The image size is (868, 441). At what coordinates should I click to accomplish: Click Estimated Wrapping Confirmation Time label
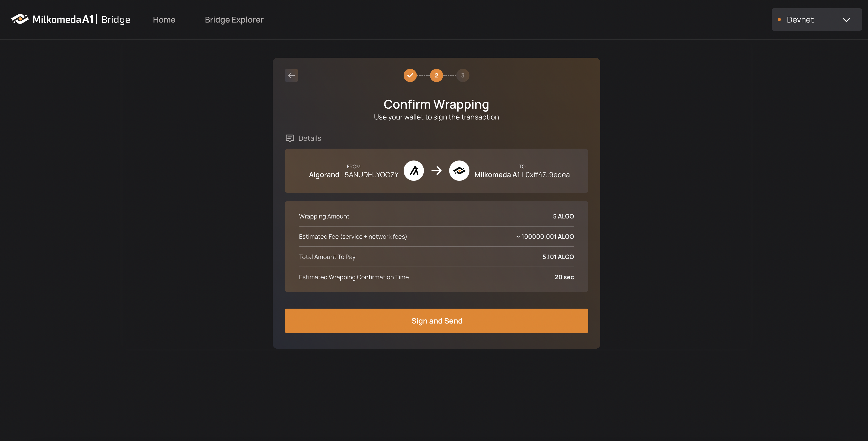click(x=354, y=277)
